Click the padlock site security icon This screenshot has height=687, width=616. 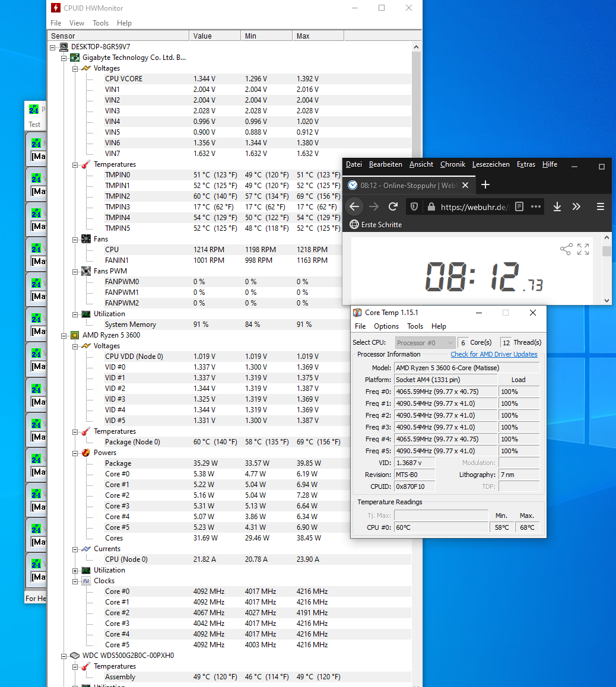click(431, 207)
